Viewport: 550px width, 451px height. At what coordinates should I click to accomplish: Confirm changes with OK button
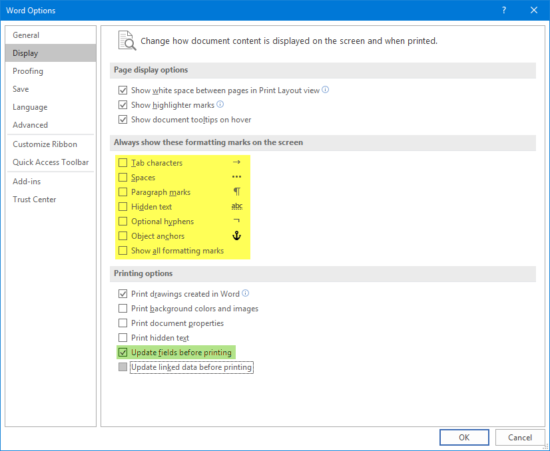(x=464, y=437)
